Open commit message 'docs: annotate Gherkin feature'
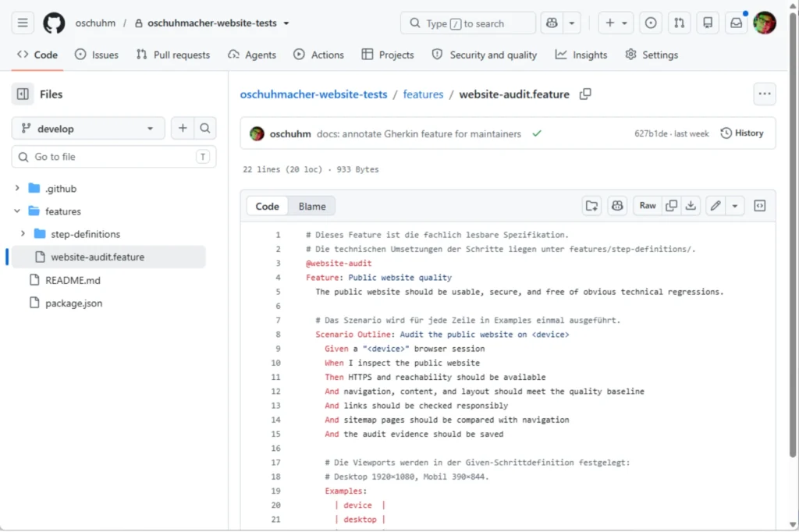 pos(419,133)
